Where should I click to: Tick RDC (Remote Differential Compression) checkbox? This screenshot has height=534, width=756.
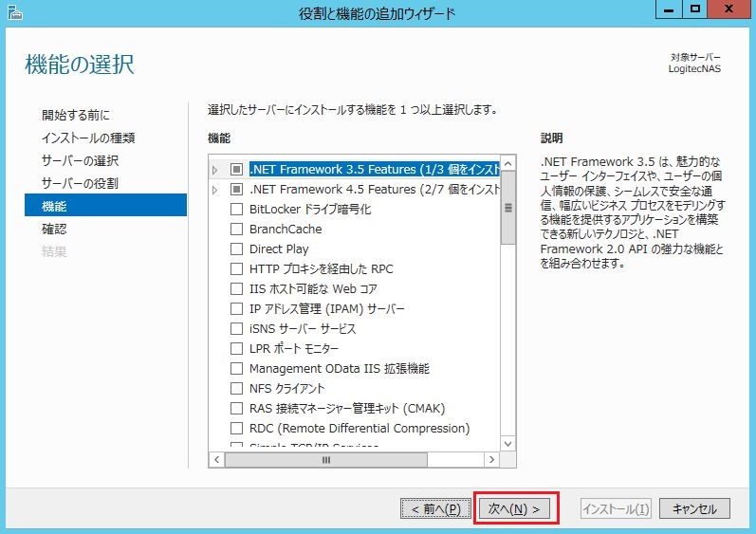pyautogui.click(x=236, y=429)
